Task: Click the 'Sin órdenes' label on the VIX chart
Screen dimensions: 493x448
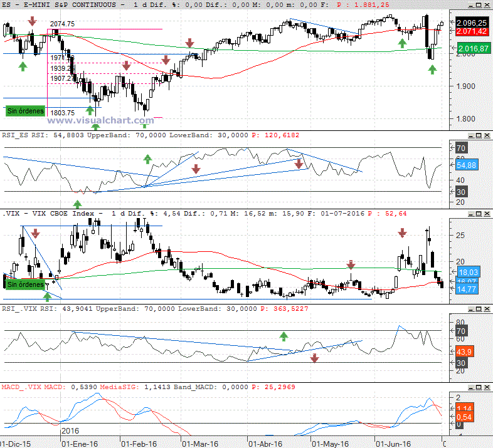Action: [x=26, y=284]
